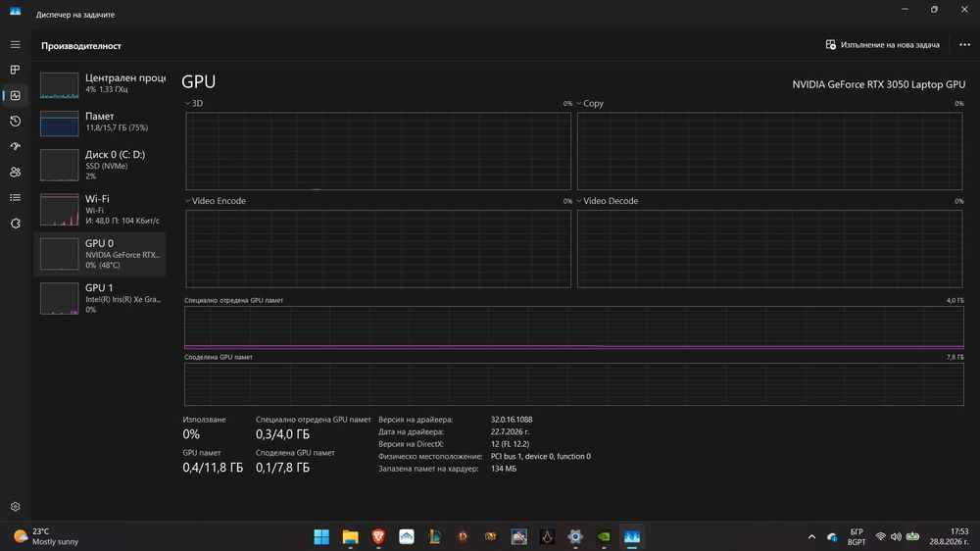Viewport: 980px width, 551px height.
Task: Click driver date value 22.7.2026 г.
Action: tap(510, 431)
